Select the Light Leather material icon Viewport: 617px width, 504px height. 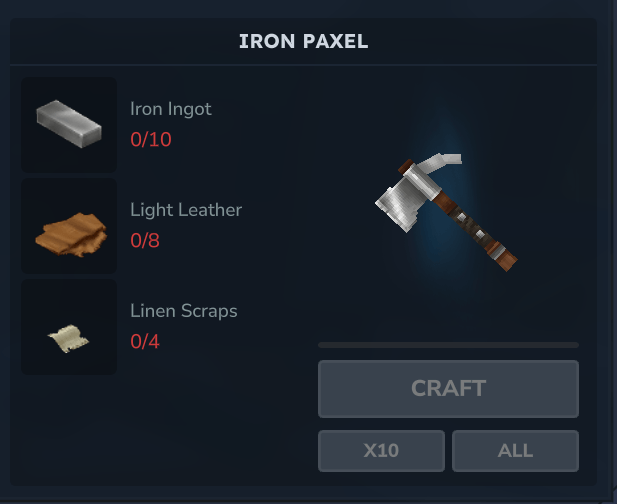[71, 235]
